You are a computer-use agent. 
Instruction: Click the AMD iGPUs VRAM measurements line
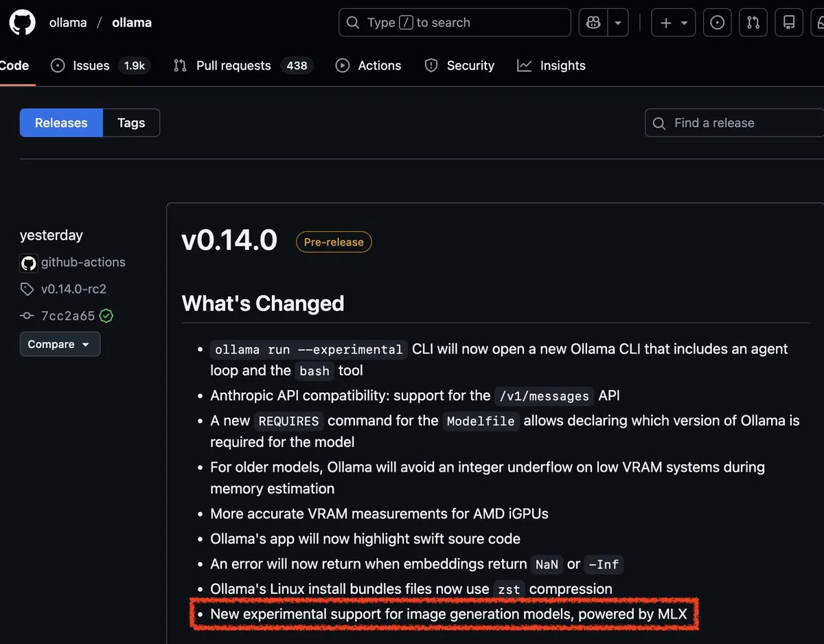(379, 514)
